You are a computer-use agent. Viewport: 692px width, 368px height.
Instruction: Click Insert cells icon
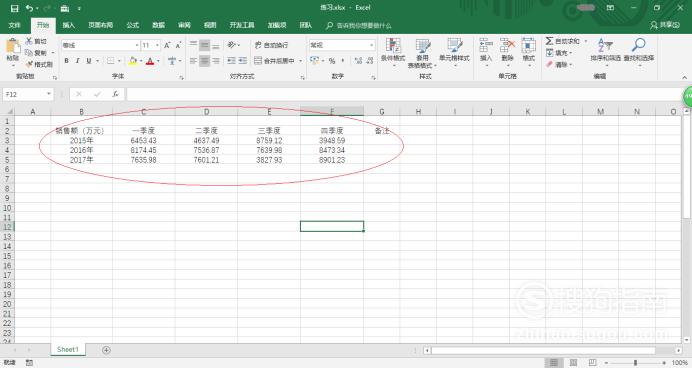(486, 45)
